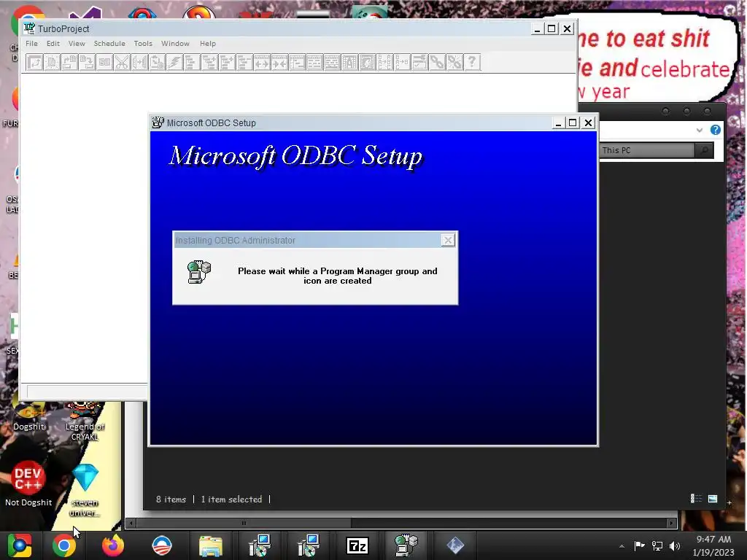Click the Obama logo taskbar icon
The image size is (747, 560).
161,545
